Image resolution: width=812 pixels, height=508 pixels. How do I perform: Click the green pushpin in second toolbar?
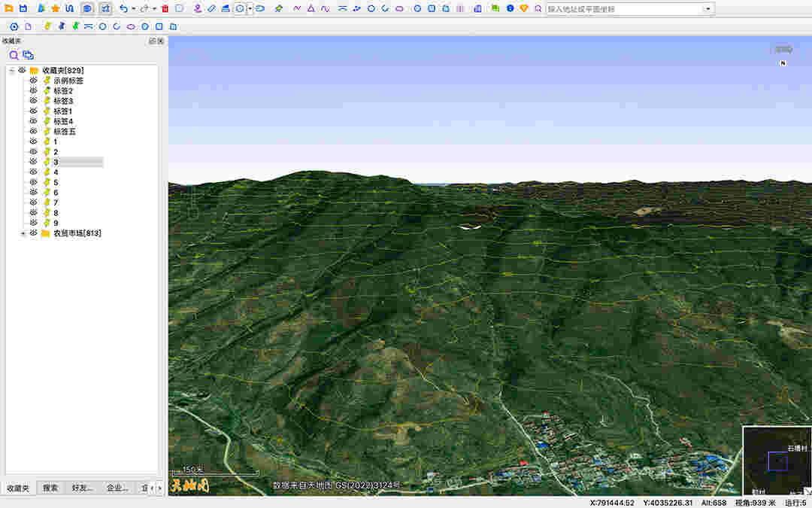[74, 26]
